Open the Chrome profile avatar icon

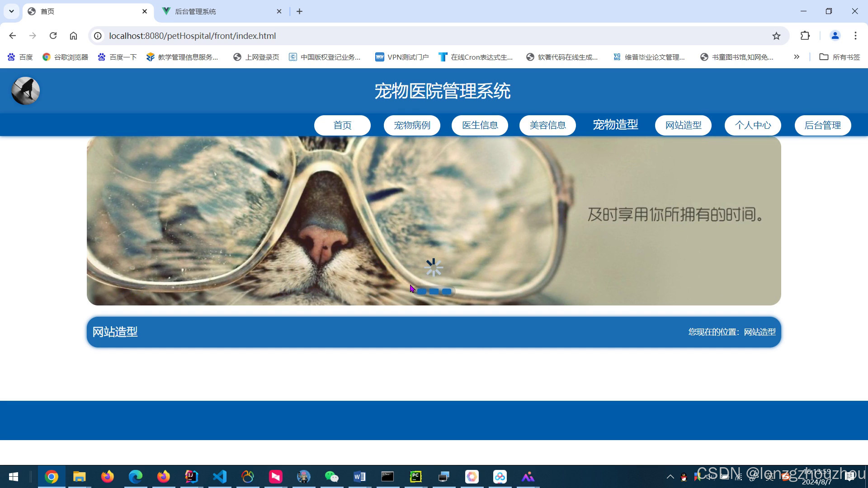pyautogui.click(x=835, y=36)
